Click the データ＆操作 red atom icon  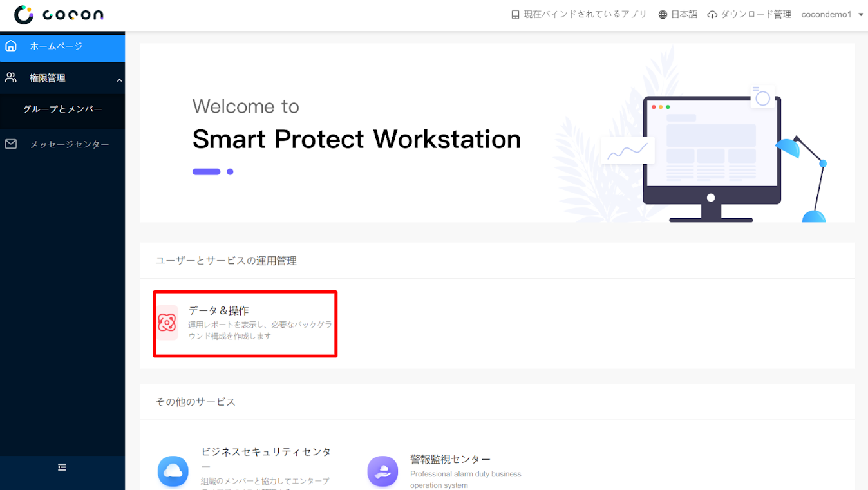coord(167,323)
